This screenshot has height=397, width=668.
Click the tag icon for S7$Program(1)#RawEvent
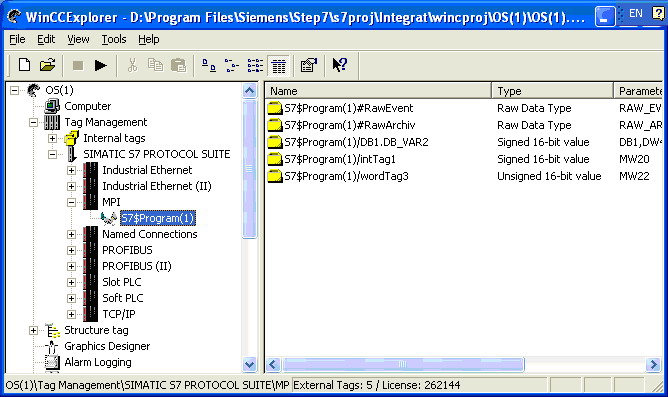click(x=275, y=108)
